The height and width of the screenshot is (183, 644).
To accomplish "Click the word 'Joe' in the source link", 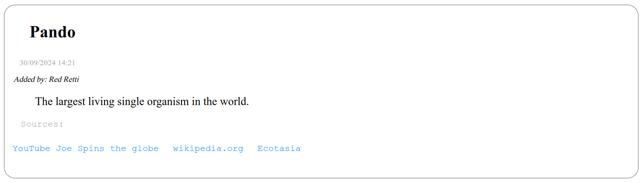I will pyautogui.click(x=64, y=148).
